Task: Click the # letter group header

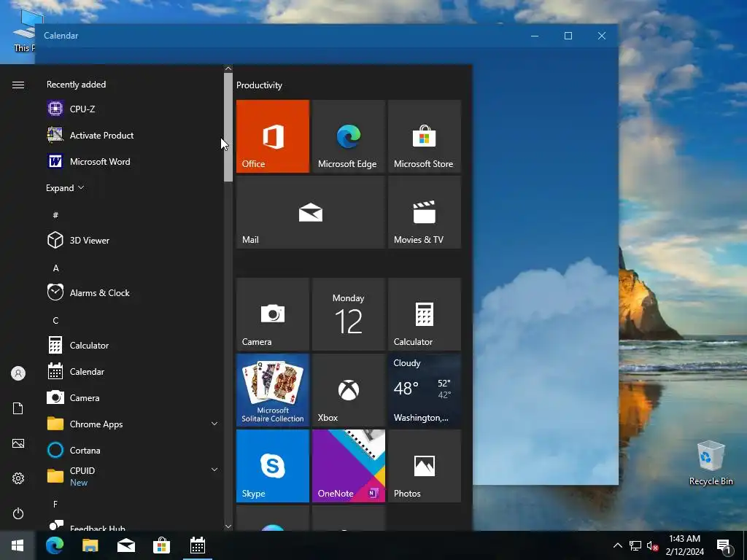Action: pos(55,215)
